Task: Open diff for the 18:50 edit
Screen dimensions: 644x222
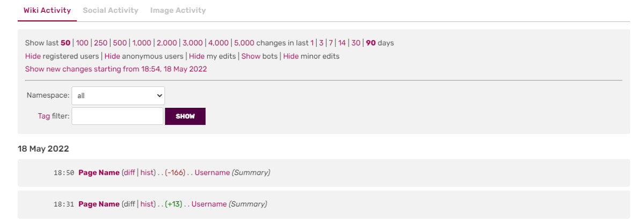Action: [x=129, y=173]
